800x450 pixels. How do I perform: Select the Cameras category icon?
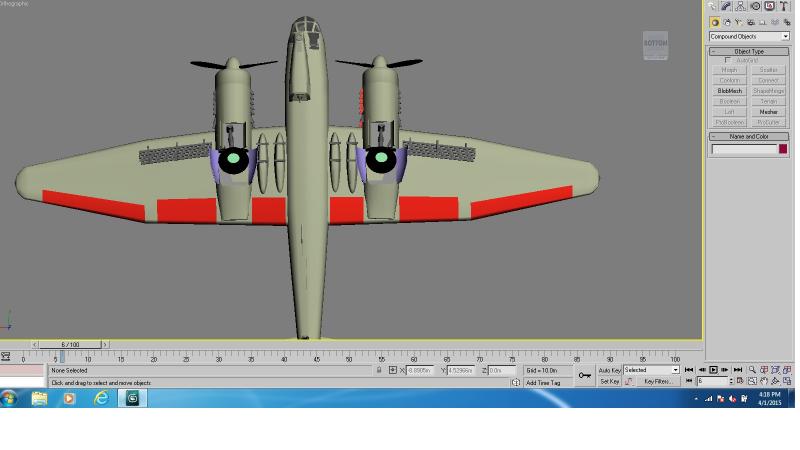pos(751,22)
